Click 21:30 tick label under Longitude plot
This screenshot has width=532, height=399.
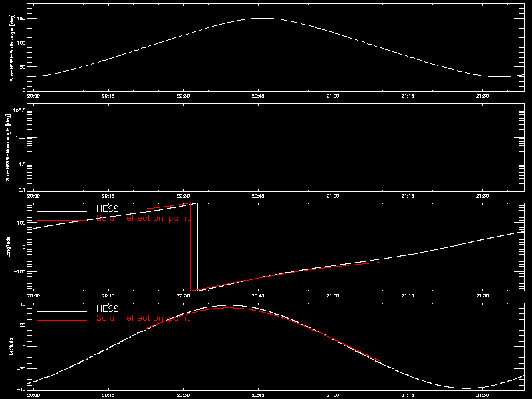pyautogui.click(x=483, y=295)
